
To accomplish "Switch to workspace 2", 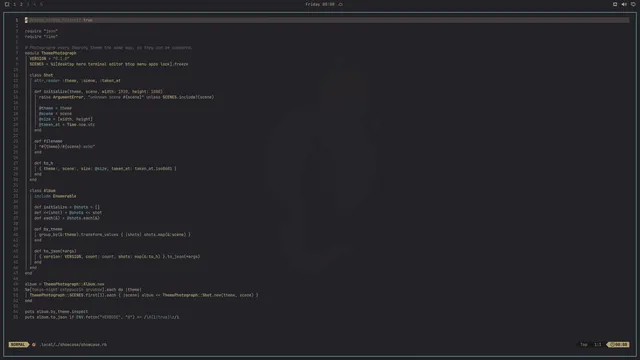I will pyautogui.click(x=21, y=4).
